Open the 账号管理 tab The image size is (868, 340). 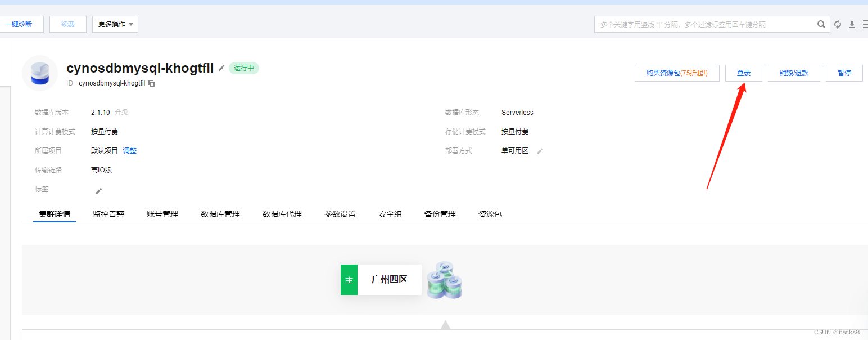point(162,214)
